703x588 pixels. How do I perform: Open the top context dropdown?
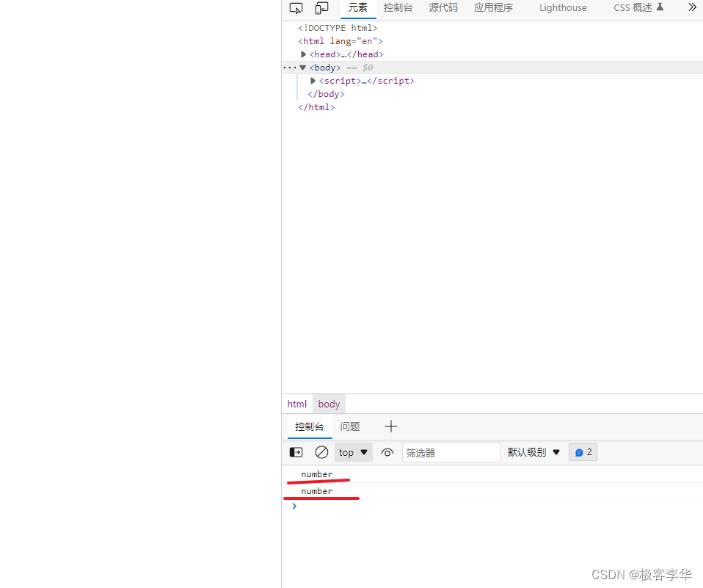coord(353,452)
